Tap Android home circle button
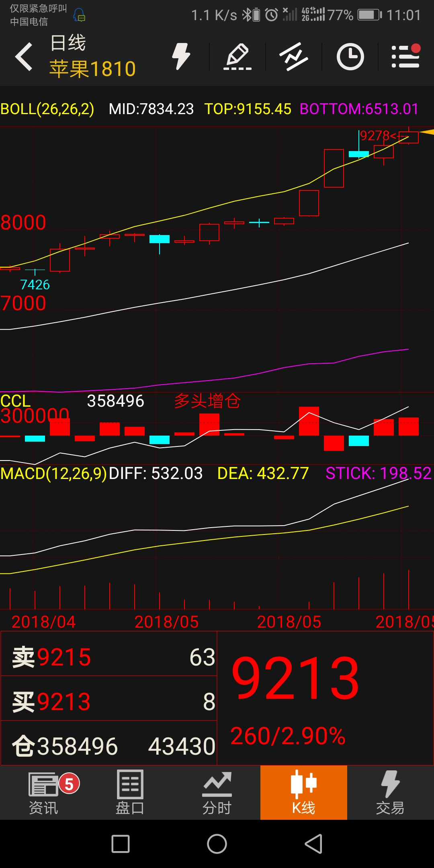 click(217, 844)
